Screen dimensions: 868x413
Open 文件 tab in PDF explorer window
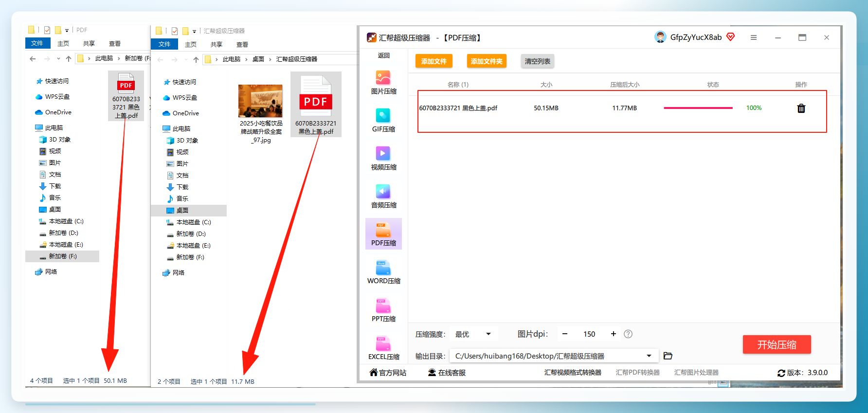(x=37, y=43)
